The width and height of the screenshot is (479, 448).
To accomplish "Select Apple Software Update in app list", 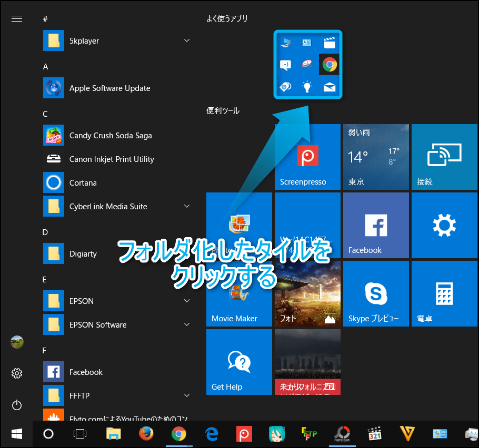I will click(x=109, y=88).
